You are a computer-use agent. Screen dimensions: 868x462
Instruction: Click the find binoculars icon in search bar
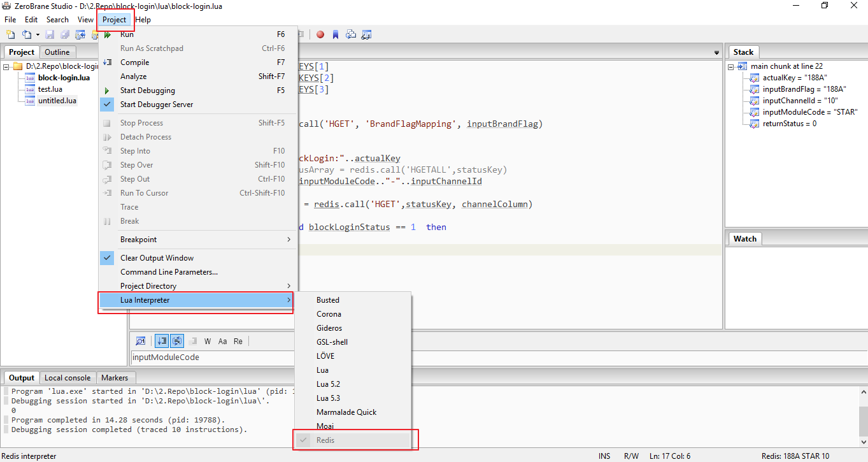pyautogui.click(x=141, y=341)
